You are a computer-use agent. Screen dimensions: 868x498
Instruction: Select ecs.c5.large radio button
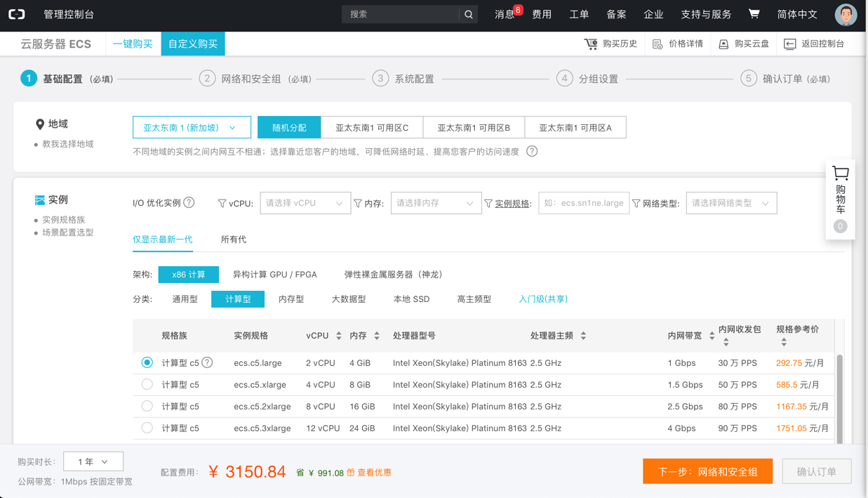[x=147, y=362]
